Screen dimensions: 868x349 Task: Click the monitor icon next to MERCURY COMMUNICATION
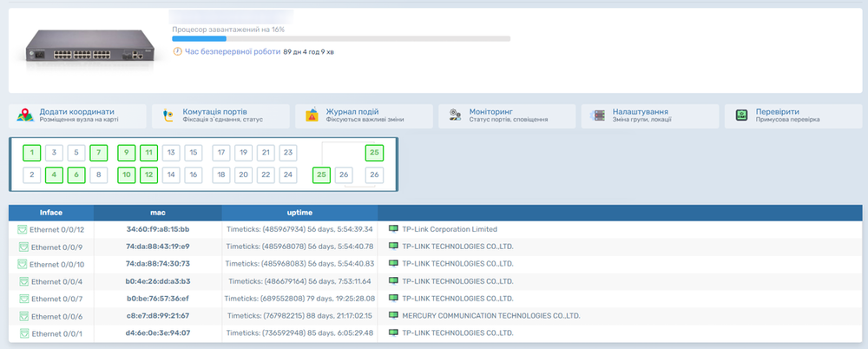pyautogui.click(x=394, y=315)
